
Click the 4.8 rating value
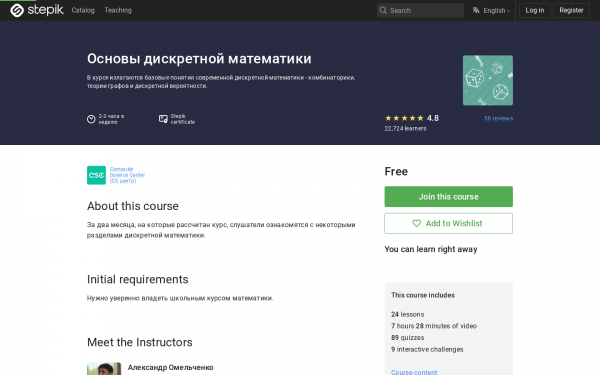tap(433, 118)
